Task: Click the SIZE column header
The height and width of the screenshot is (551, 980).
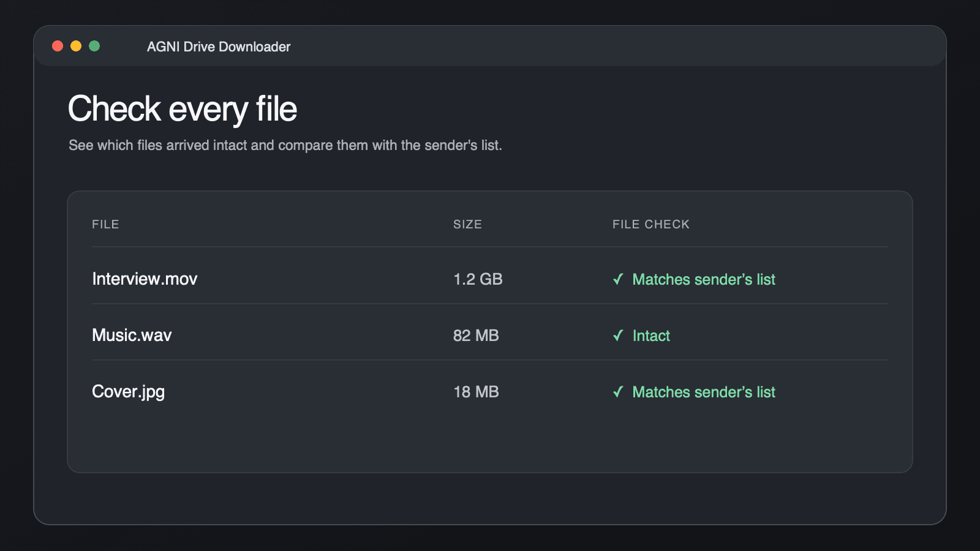Action: [467, 224]
